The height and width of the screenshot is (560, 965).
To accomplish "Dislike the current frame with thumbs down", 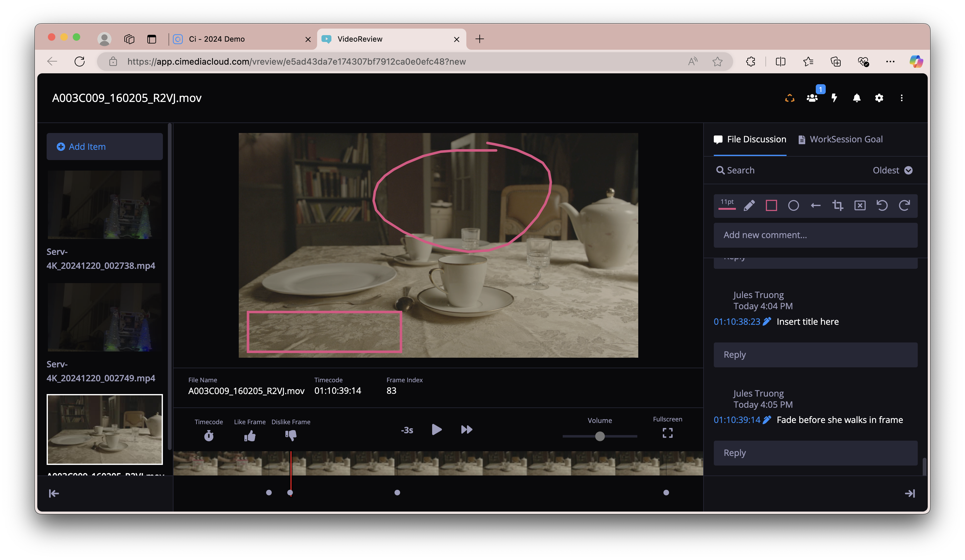I will pos(291,436).
